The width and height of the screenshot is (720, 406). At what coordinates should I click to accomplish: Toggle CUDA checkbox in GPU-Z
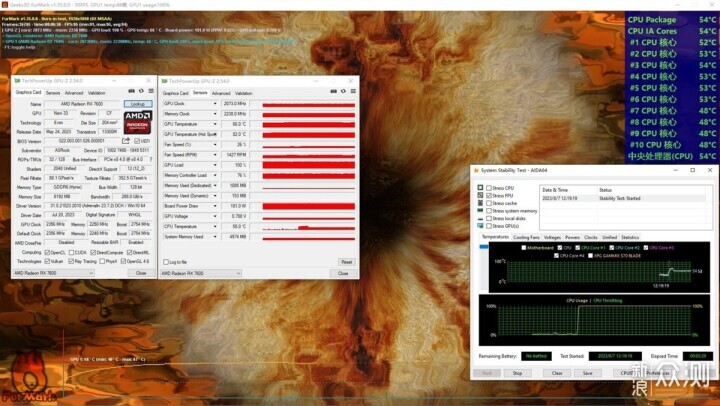72,252
